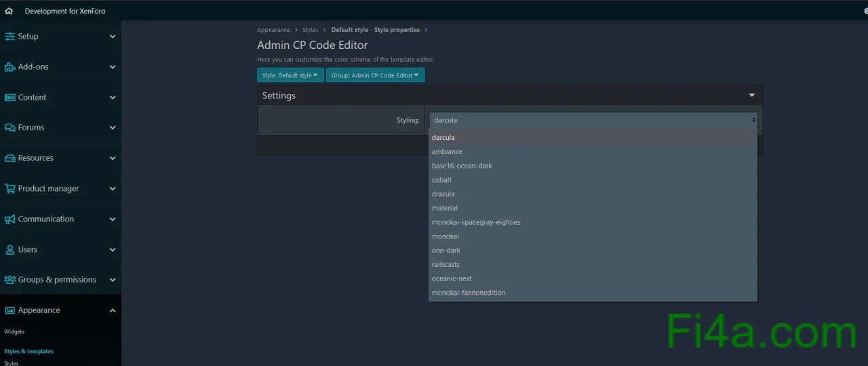Click the home icon in top bar

click(9, 11)
